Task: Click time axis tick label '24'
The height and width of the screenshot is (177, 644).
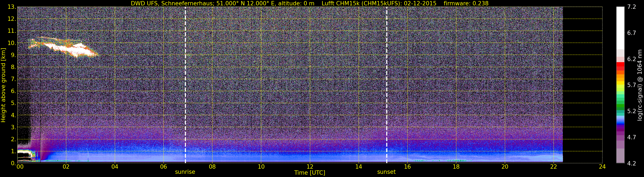Action: click(x=602, y=167)
